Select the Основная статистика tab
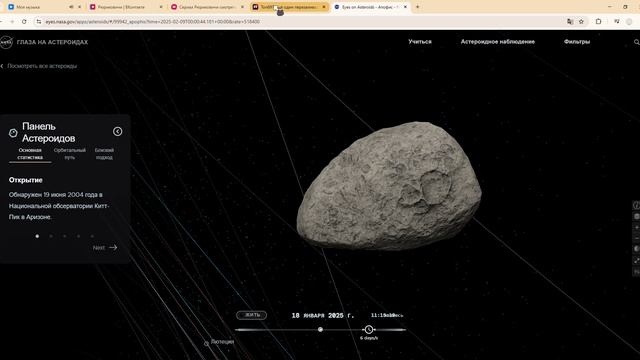Screen dimensions: 640x360 (x=30, y=153)
